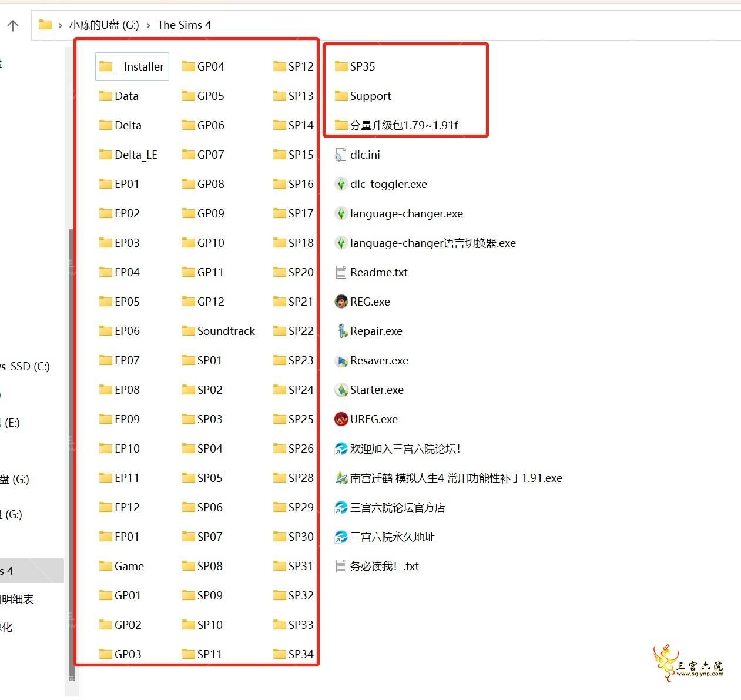Select the language-changer语言切换器.exe icon
The width and height of the screenshot is (741, 700).
341,243
